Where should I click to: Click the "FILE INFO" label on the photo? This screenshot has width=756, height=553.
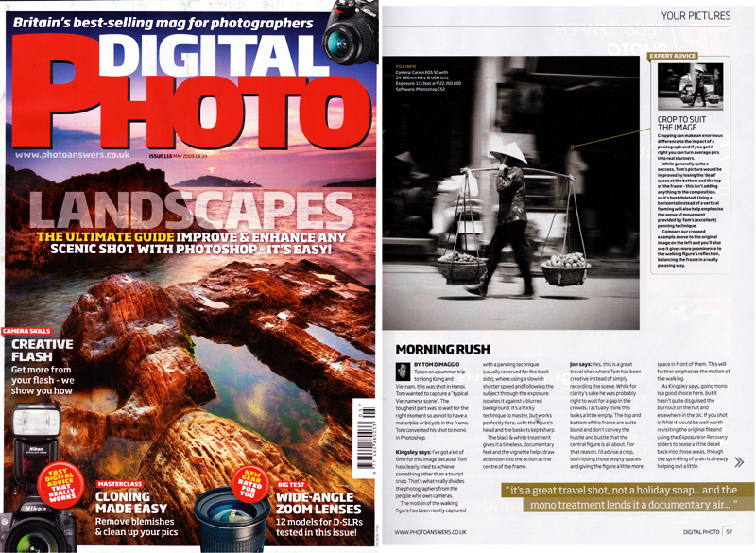pyautogui.click(x=405, y=66)
